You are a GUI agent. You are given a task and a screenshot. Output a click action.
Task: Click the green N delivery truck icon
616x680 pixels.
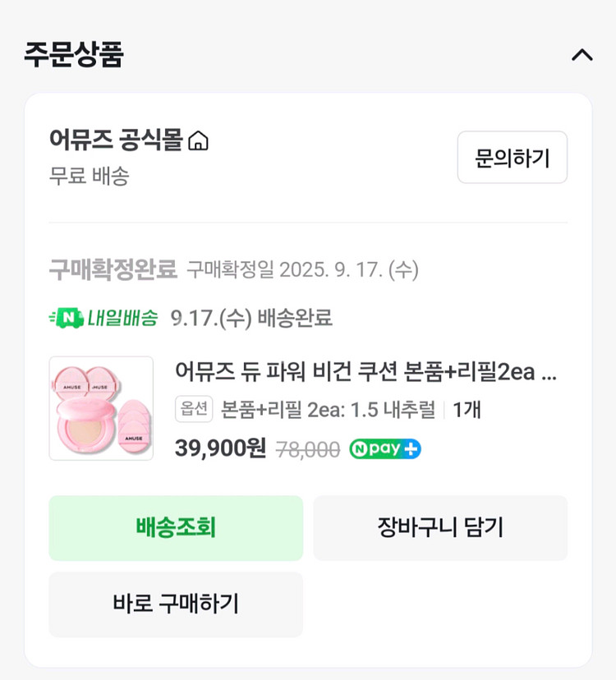[x=66, y=318]
